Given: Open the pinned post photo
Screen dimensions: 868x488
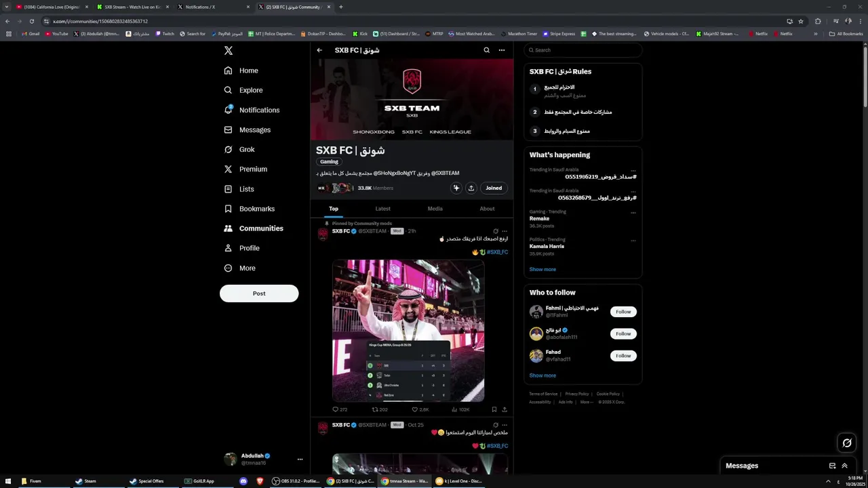Looking at the screenshot, I should (408, 331).
